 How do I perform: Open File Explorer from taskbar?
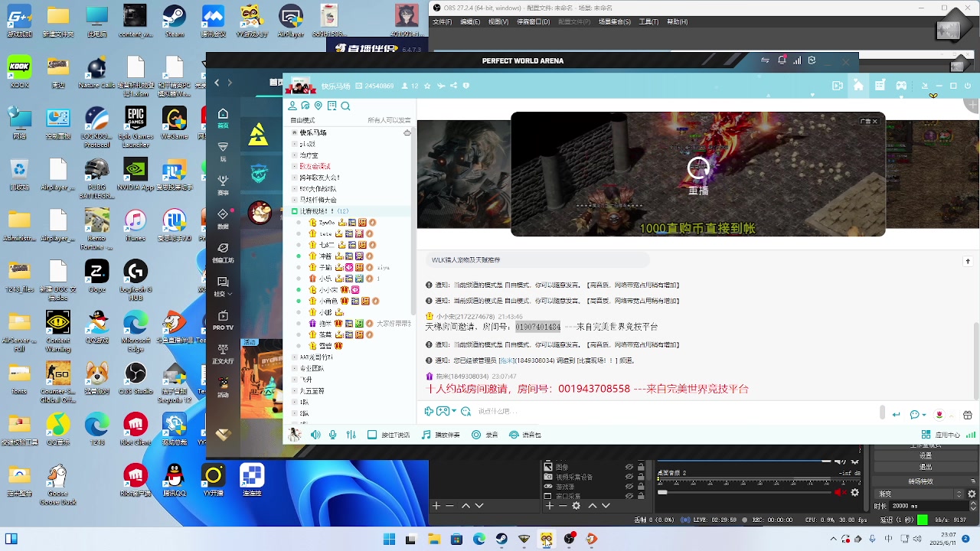pyautogui.click(x=434, y=539)
